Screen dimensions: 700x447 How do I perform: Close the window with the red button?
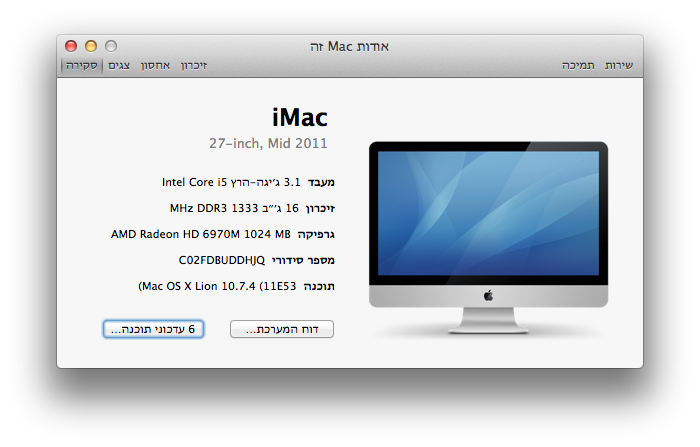(x=71, y=46)
